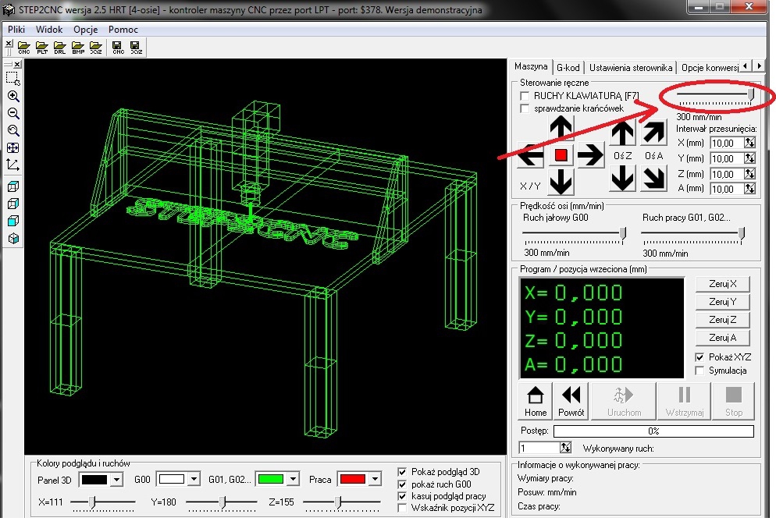Click Zeruj Y button
The height and width of the screenshot is (532, 776).
click(x=723, y=302)
